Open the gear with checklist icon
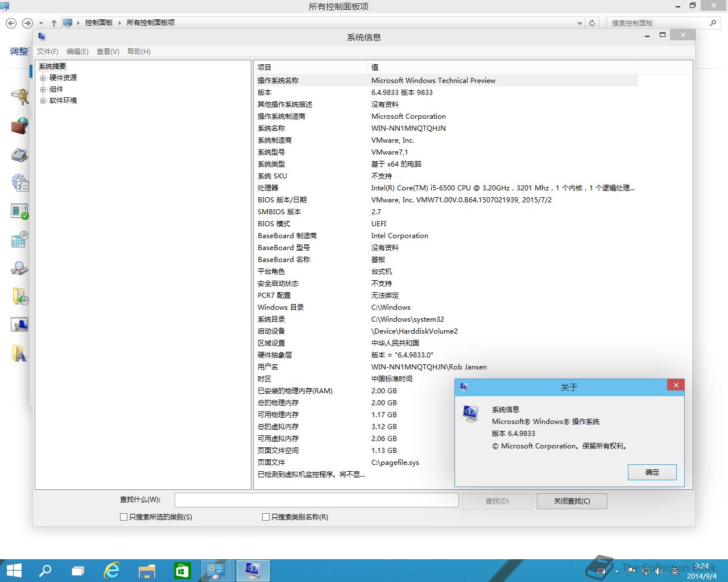The width and height of the screenshot is (728, 582). click(x=20, y=182)
